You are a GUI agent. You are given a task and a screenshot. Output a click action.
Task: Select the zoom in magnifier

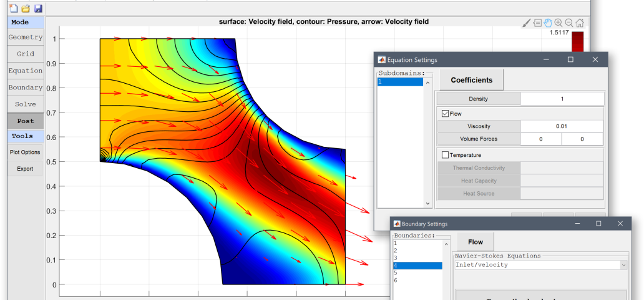pyautogui.click(x=559, y=23)
